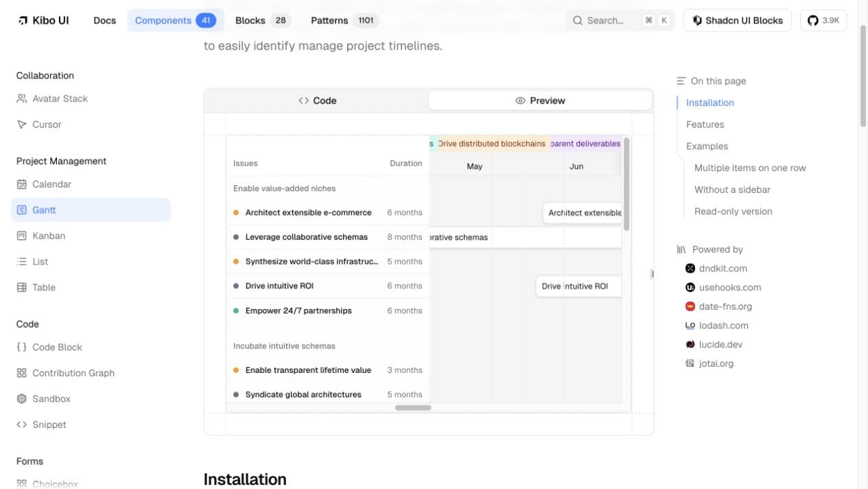Open the Kibo UI logo home link

[x=43, y=21]
